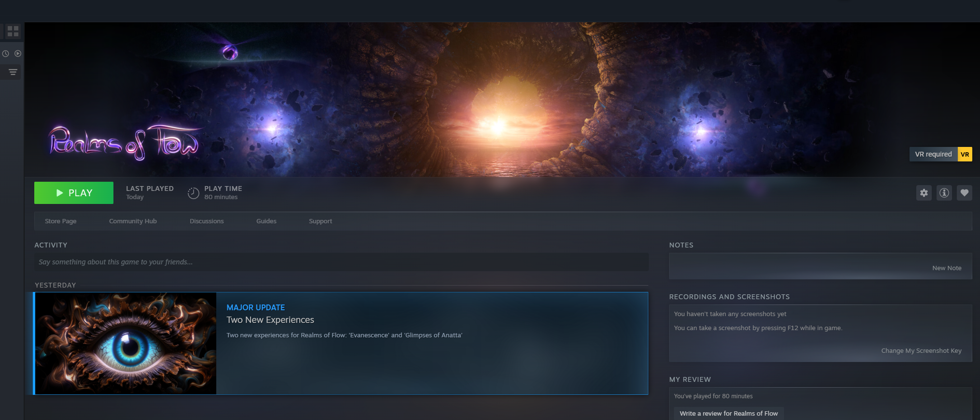This screenshot has width=980, height=420.
Task: Open the Discussions tab
Action: point(207,221)
